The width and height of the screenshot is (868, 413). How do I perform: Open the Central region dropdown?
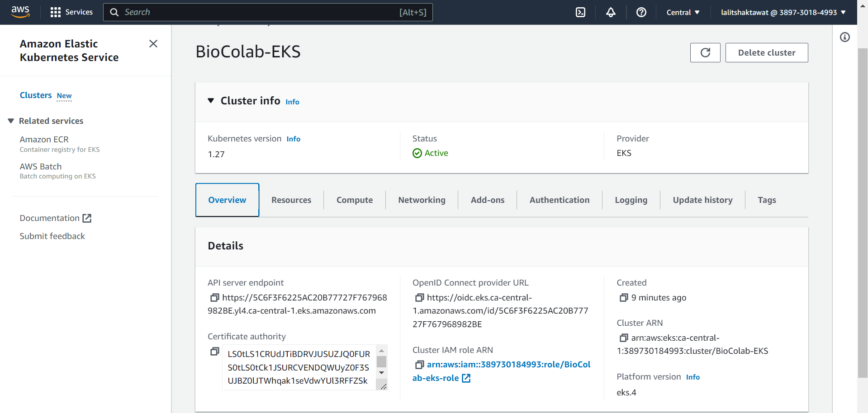click(683, 12)
